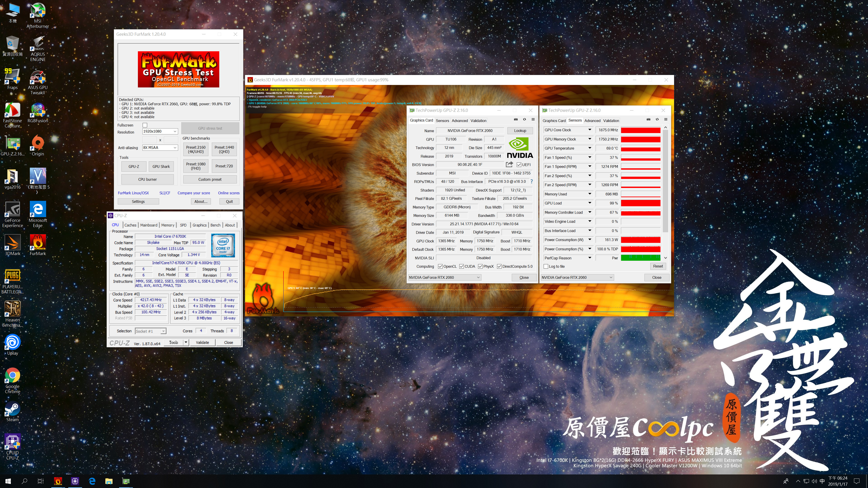Viewport: 868px width, 488px height.
Task: Toggle UEFI checkbox in GPU-Z
Action: [519, 165]
